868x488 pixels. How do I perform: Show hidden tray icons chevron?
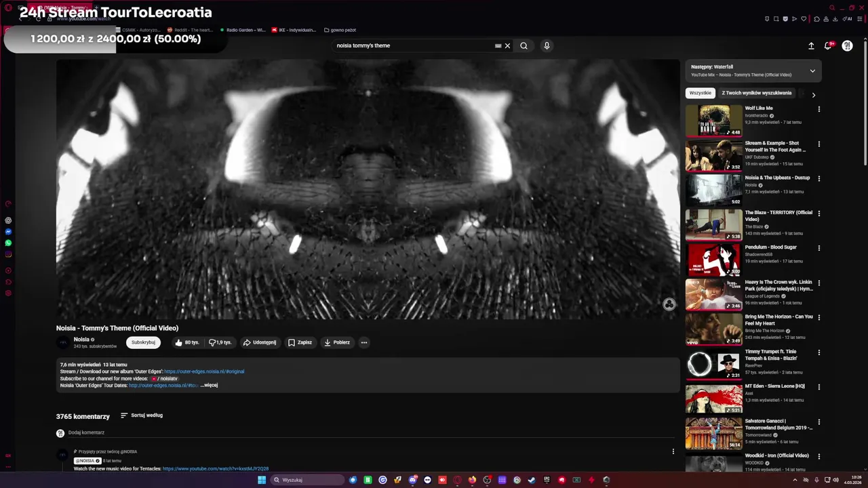tap(795, 480)
